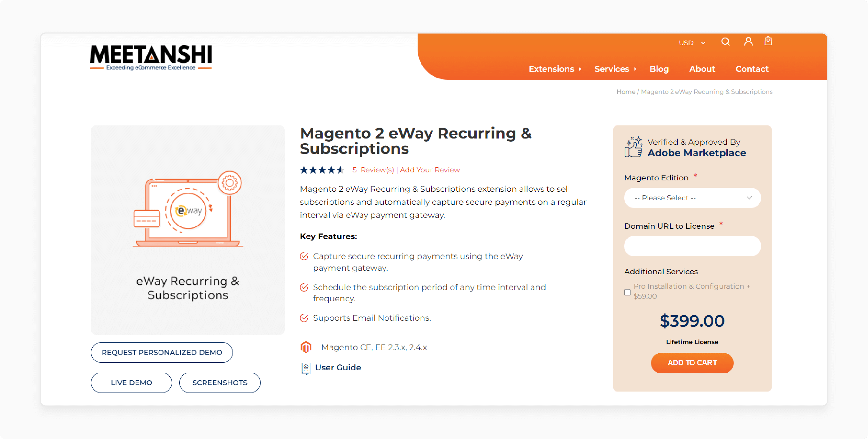Screen dimensions: 868x439
Task: Click the Add Your Review link
Action: tap(430, 170)
